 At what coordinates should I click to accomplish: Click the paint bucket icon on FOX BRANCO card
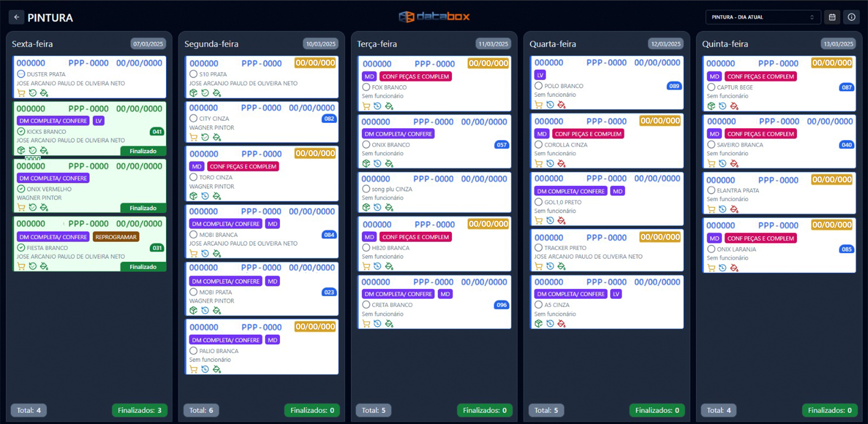click(x=389, y=106)
